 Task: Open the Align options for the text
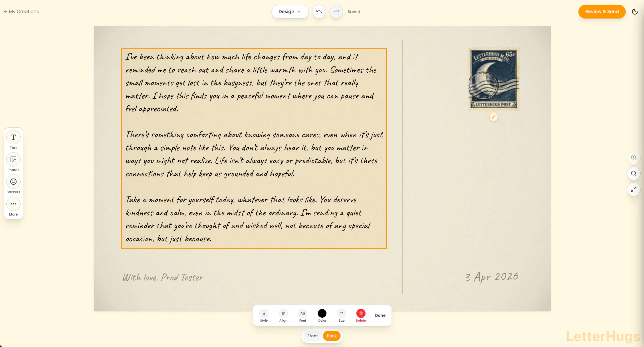point(283,316)
